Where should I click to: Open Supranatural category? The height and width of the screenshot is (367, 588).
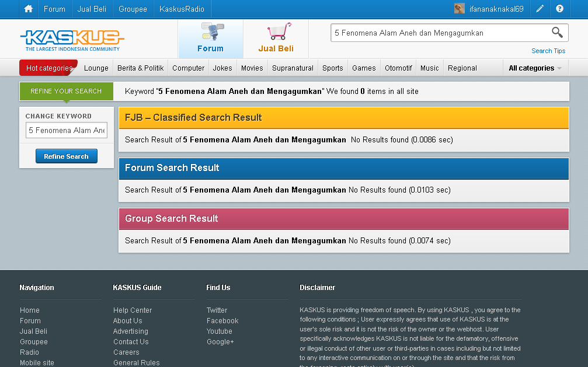tap(293, 68)
